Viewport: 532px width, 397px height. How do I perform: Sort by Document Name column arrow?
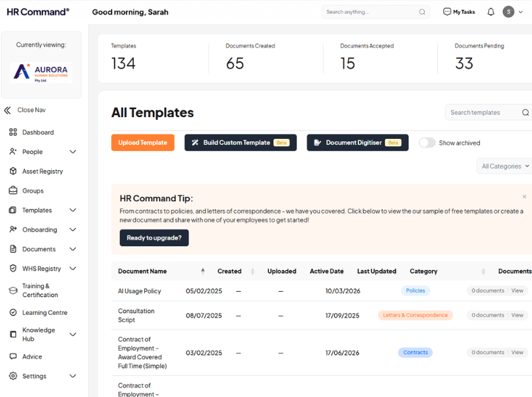[202, 271]
